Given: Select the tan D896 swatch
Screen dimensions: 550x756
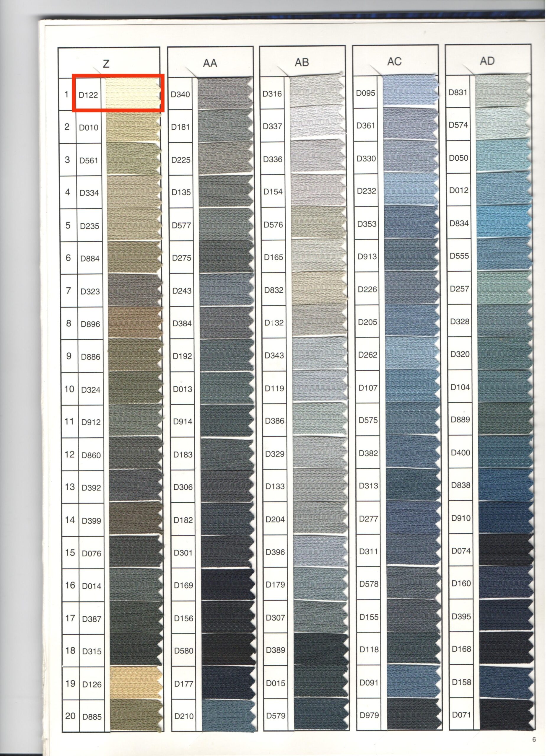Looking at the screenshot, I should coord(135,323).
